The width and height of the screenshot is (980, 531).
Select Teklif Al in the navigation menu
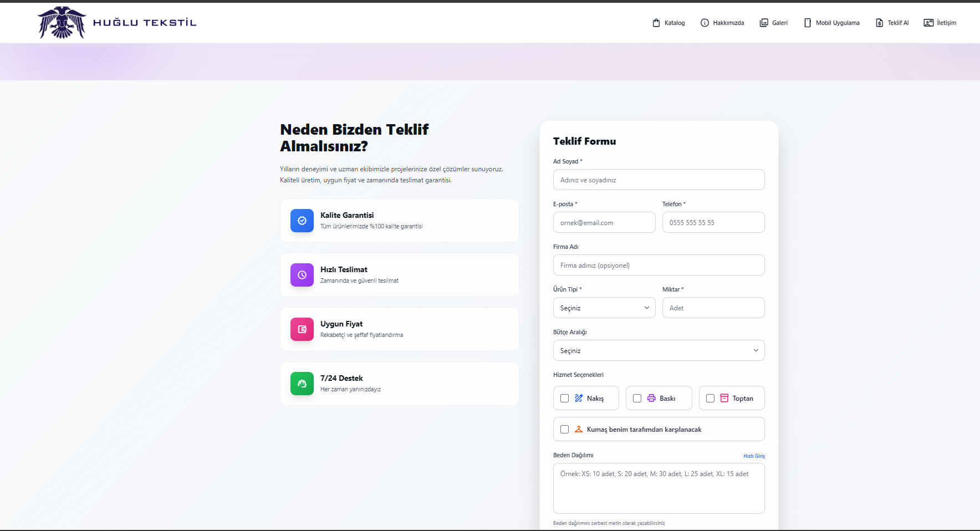coord(892,23)
